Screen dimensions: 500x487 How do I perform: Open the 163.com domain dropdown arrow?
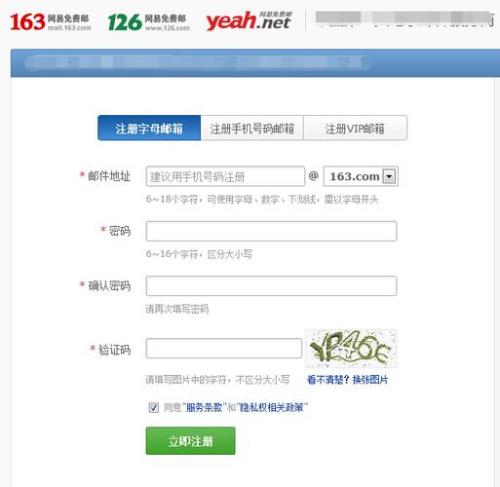[389, 176]
